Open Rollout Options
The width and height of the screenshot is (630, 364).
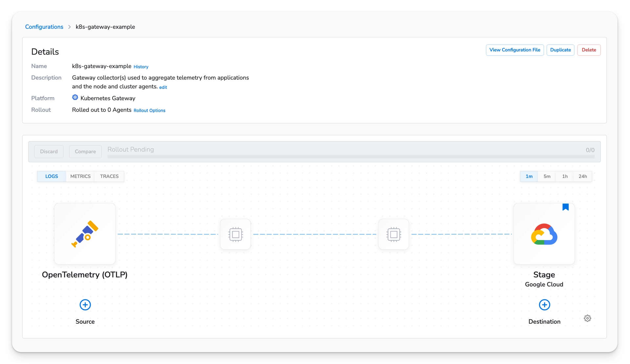149,111
